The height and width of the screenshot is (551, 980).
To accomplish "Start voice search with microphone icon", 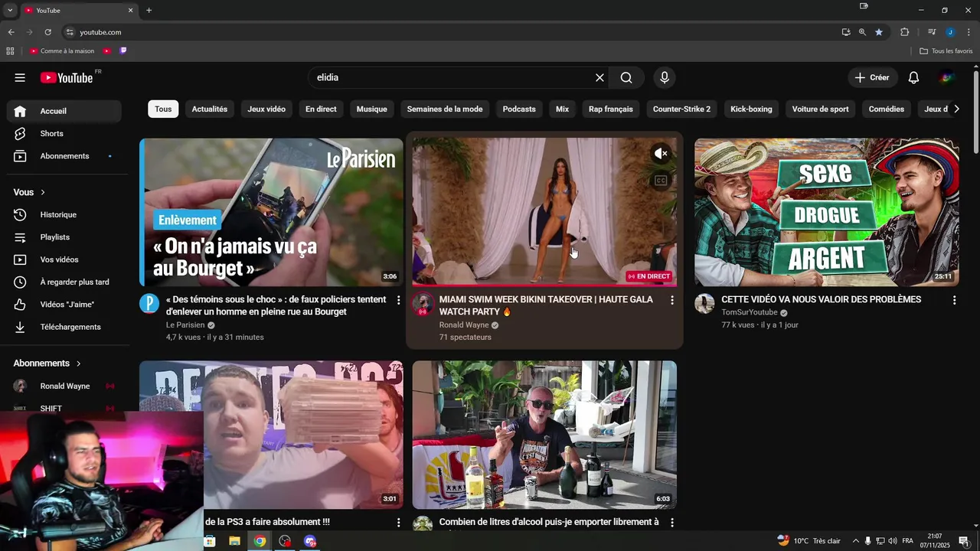I will click(665, 77).
